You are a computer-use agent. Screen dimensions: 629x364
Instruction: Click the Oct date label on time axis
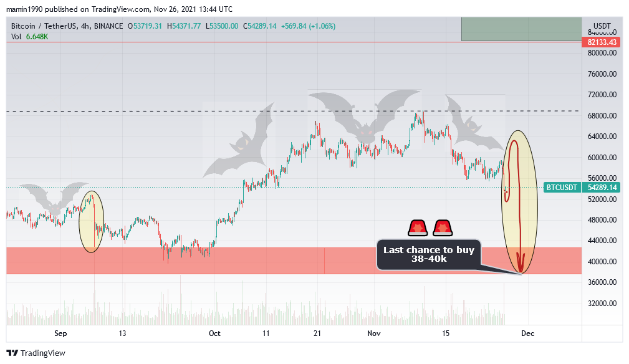[x=214, y=333]
